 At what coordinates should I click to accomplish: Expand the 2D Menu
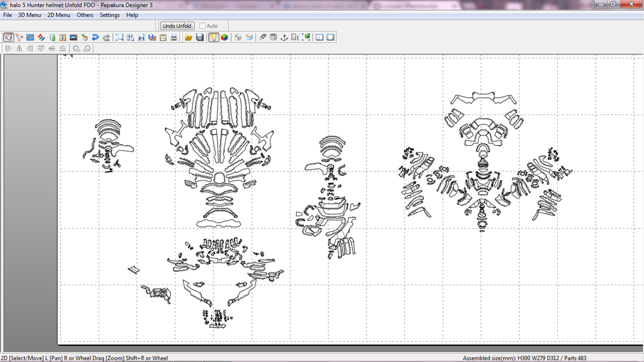pyautogui.click(x=58, y=15)
